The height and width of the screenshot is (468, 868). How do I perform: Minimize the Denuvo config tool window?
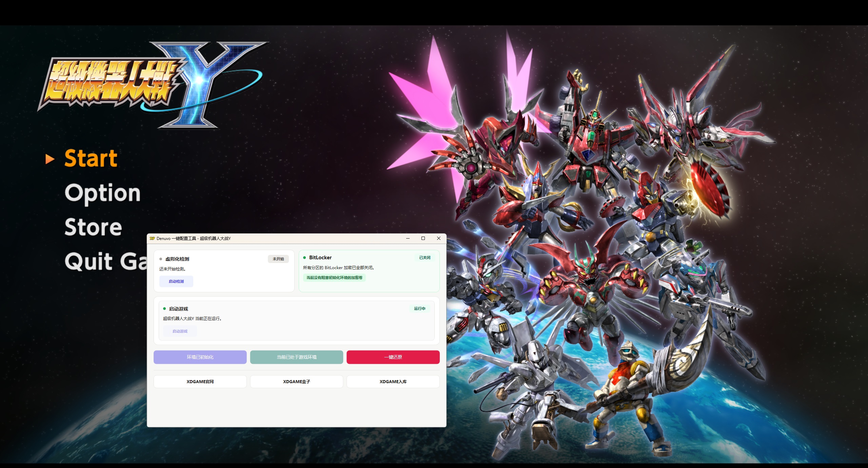[x=408, y=238]
